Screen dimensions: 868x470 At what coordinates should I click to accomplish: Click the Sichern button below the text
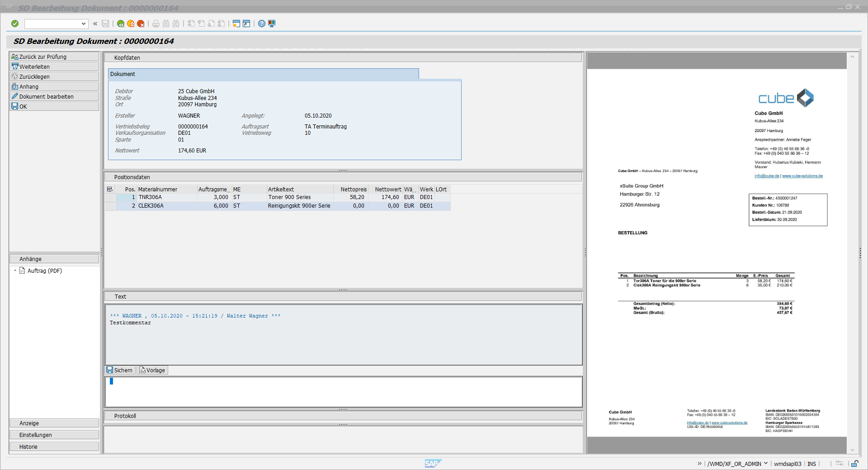click(120, 370)
